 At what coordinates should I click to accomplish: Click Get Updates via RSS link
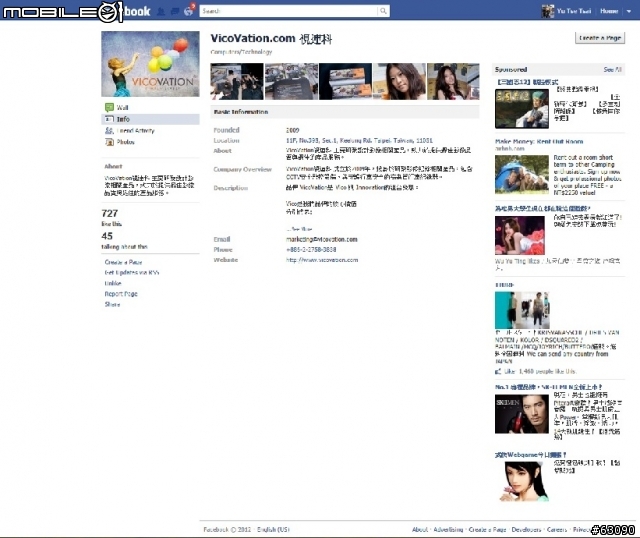pyautogui.click(x=132, y=273)
